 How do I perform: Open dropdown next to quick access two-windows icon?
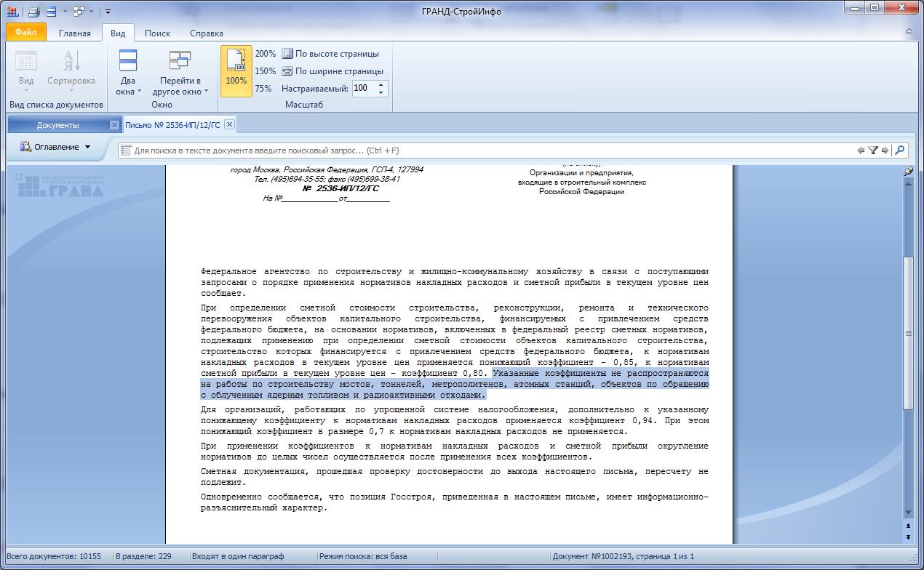(65, 12)
